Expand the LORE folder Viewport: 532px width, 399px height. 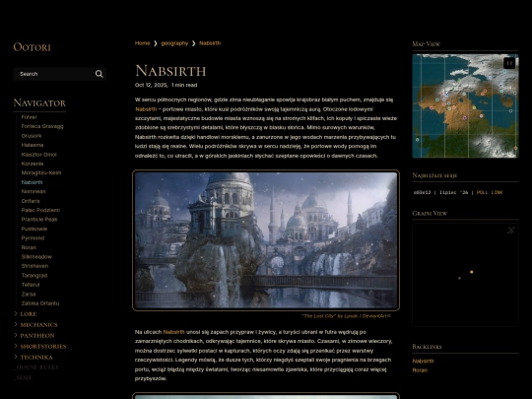click(x=29, y=314)
